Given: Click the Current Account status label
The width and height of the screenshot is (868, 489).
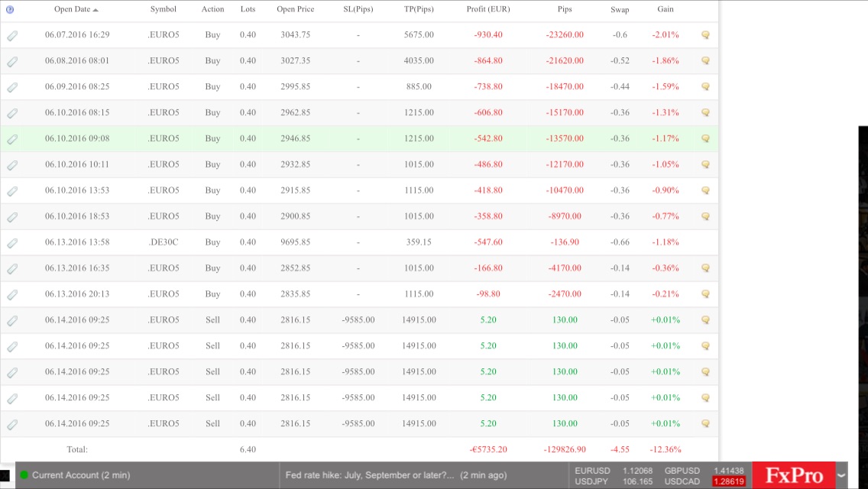Looking at the screenshot, I should coord(80,475).
